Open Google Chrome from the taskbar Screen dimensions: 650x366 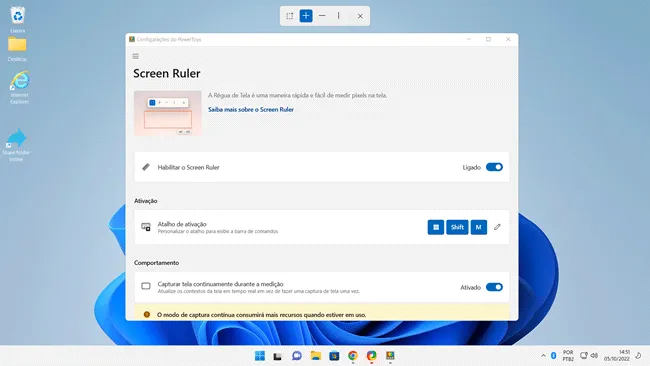click(353, 356)
